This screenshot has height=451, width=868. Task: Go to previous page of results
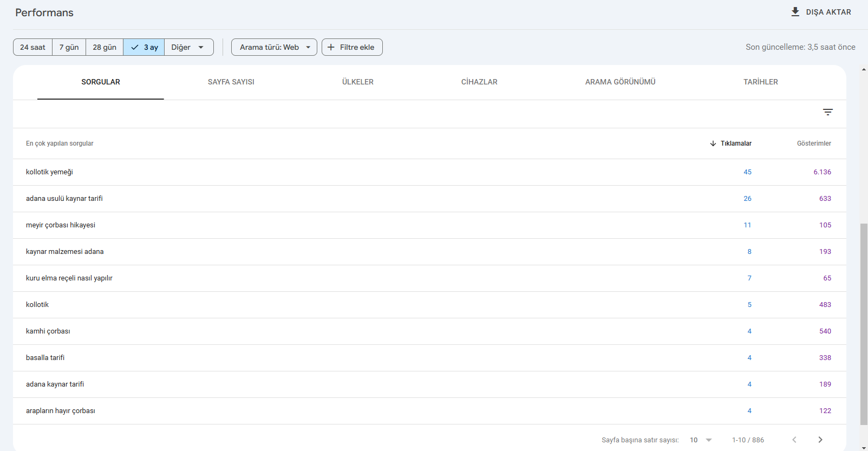[x=794, y=440]
